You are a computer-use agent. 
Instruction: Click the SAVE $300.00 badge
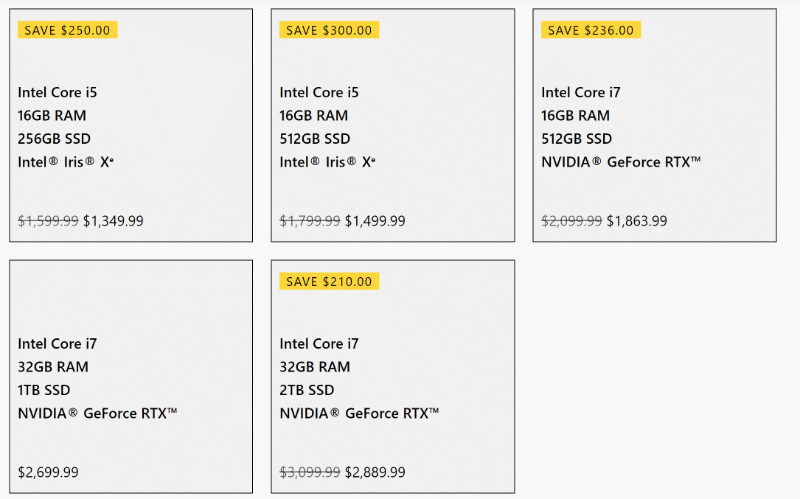[329, 30]
